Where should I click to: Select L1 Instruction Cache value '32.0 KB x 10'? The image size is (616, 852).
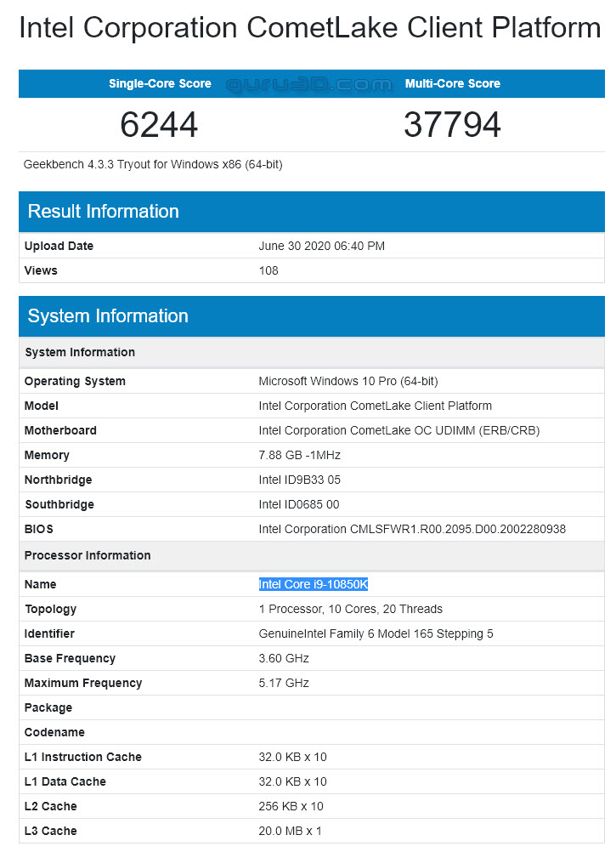tap(292, 757)
